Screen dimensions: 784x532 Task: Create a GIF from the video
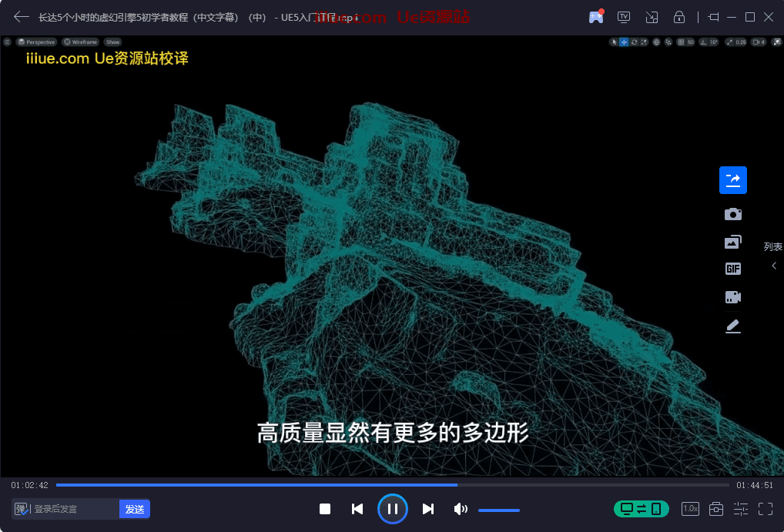pyautogui.click(x=732, y=269)
